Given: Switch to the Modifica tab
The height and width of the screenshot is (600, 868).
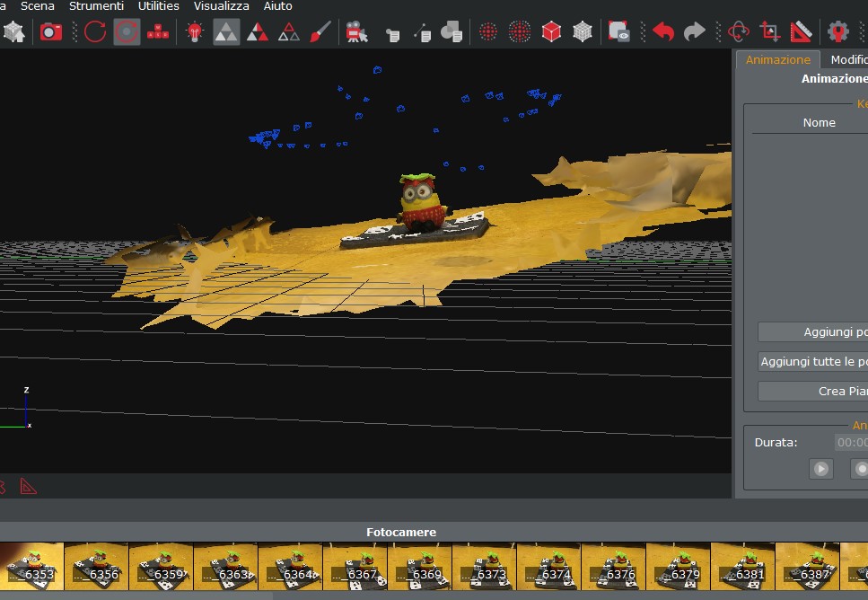Looking at the screenshot, I should 848,59.
